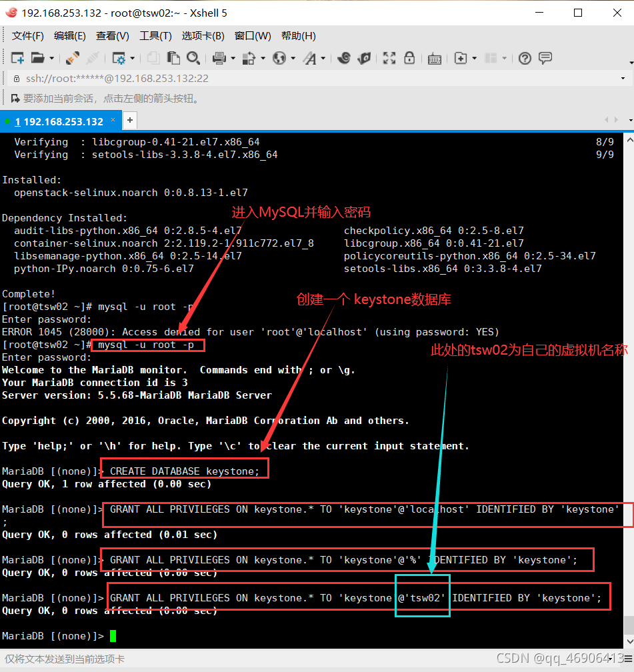Image resolution: width=634 pixels, height=672 pixels.
Task: Expand the file transfer dropdown arrow
Action: point(263,58)
